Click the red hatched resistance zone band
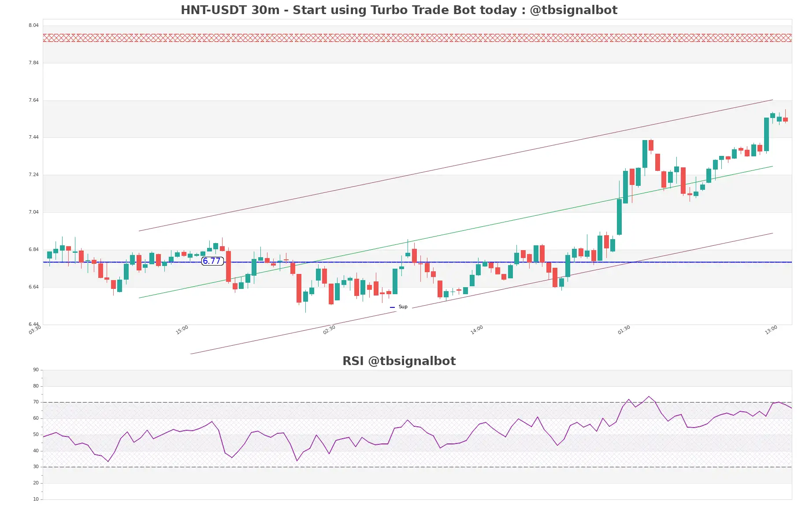 coord(417,38)
